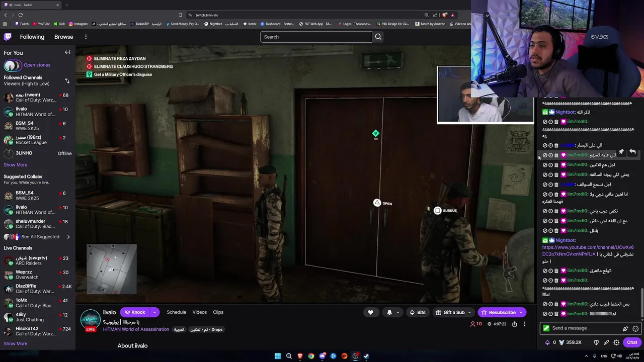Sort followed channels by viewers
Viewport: 644px width, 362px height.
pos(67,80)
